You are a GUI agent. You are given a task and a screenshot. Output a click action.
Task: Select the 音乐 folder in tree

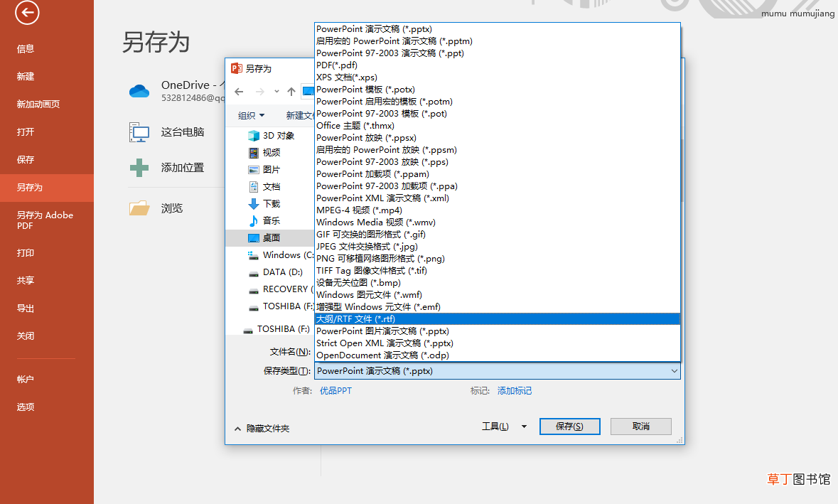tap(271, 221)
